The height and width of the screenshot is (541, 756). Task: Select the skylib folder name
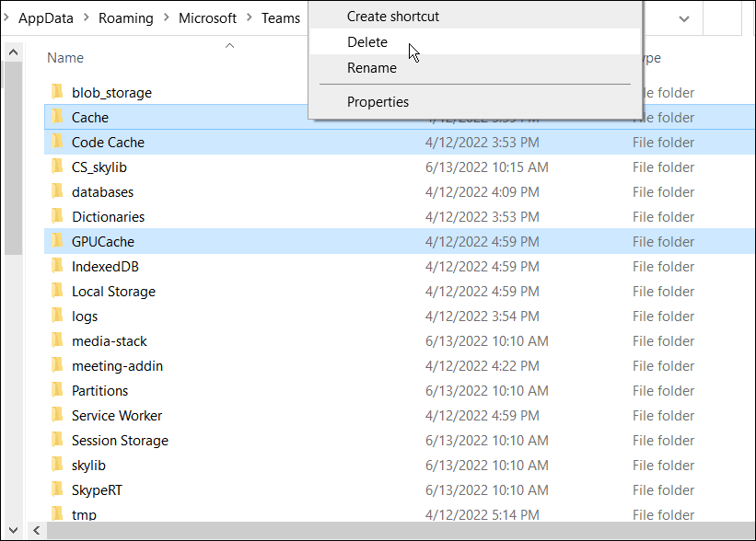click(x=88, y=466)
